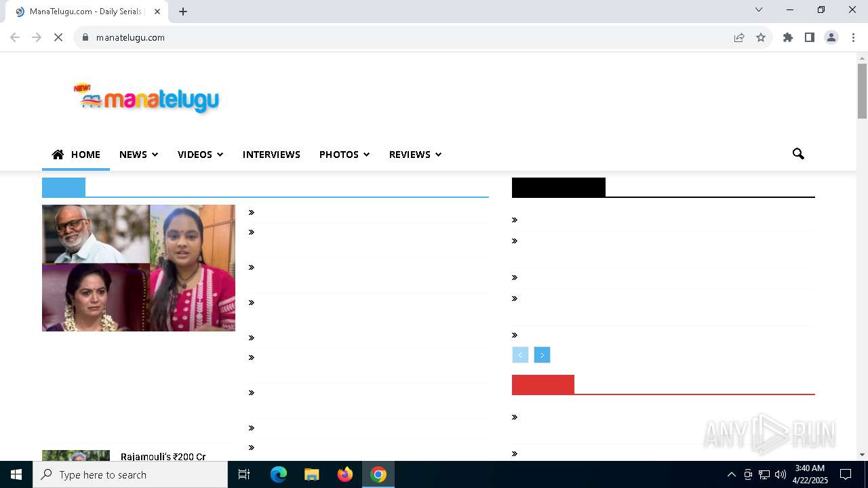Bookmark this tab with star icon
The width and height of the screenshot is (868, 488).
761,37
